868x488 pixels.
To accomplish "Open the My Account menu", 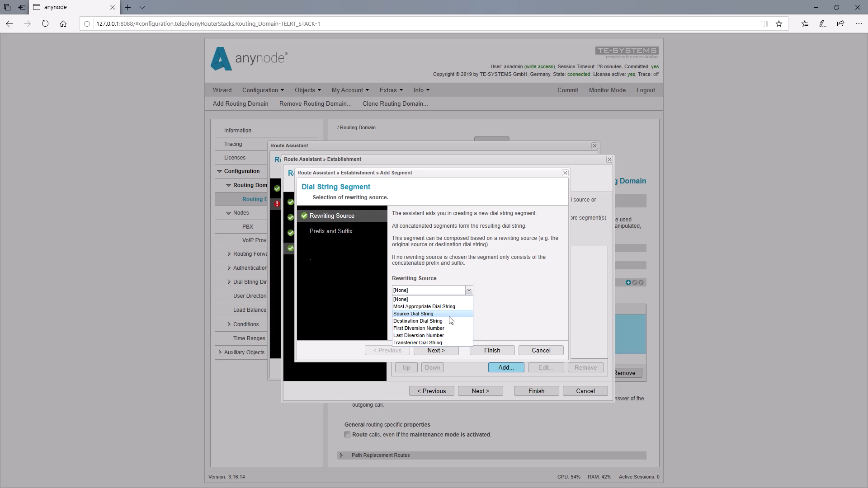I will click(x=350, y=90).
